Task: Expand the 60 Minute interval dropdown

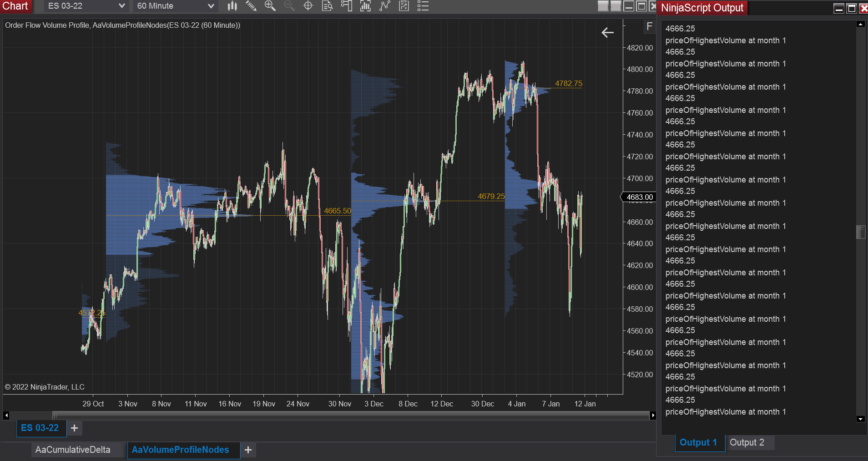Action: click(x=175, y=6)
